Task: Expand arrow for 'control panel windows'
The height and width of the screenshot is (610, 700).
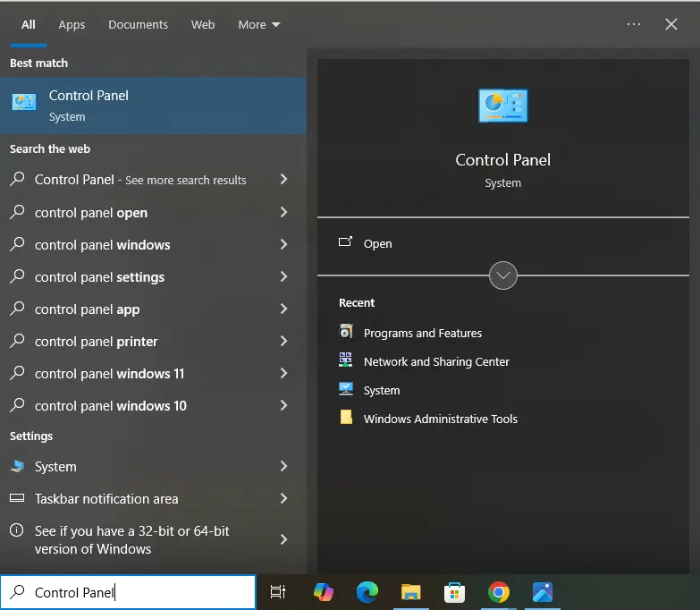Action: [x=283, y=244]
